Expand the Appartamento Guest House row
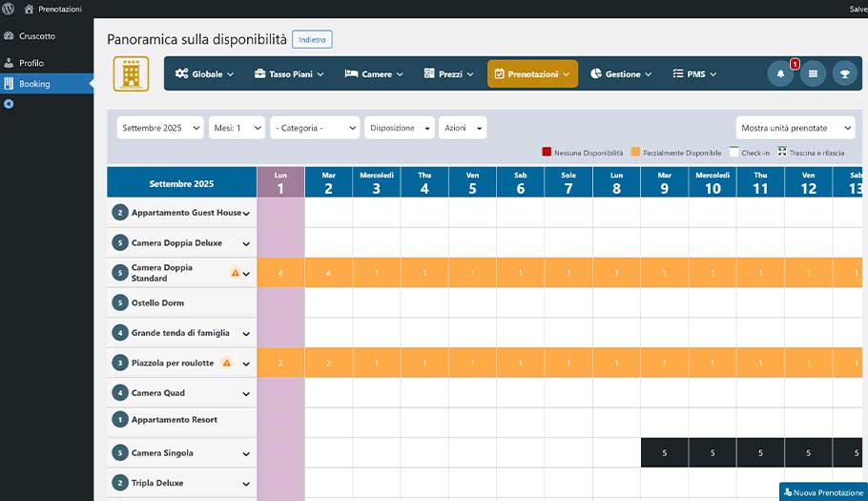Viewport: 868px width, 501px height. (246, 214)
